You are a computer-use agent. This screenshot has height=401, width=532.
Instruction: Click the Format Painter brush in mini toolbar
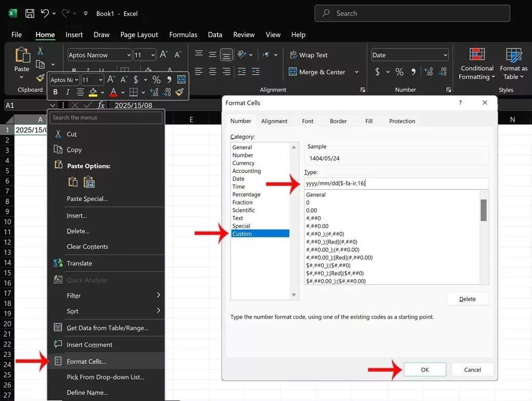[180, 92]
